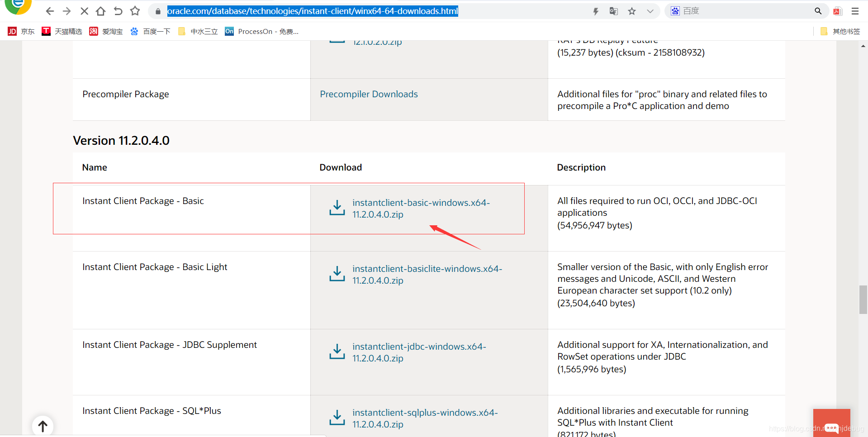The height and width of the screenshot is (437, 868).
Task: Open the 其他书签 folder
Action: tap(840, 31)
